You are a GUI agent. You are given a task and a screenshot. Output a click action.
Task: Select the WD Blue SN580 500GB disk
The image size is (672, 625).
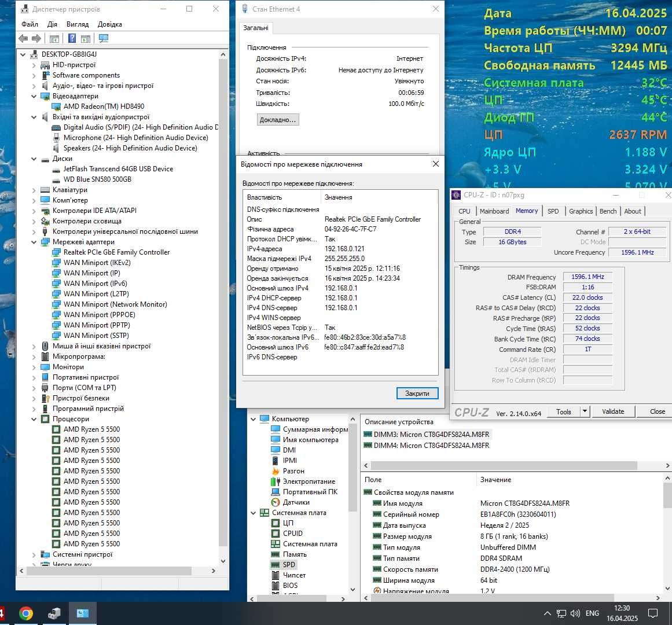97,179
